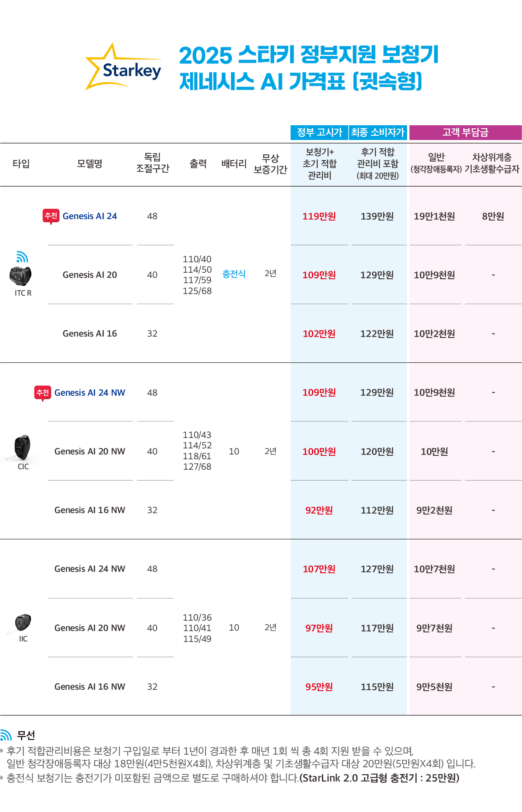Click the ITC R hearing aid image
The image size is (522, 812).
20,276
